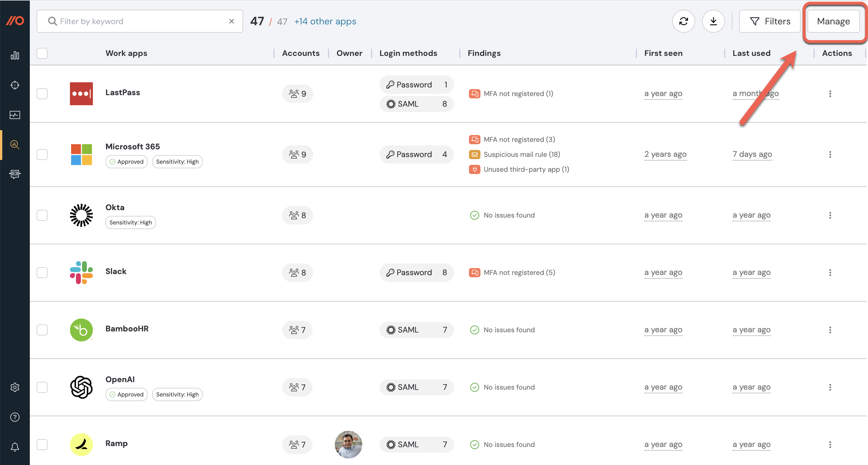Screen dimensions: 868x465
Task: Open actions menu for BambooHR
Action: click(830, 330)
